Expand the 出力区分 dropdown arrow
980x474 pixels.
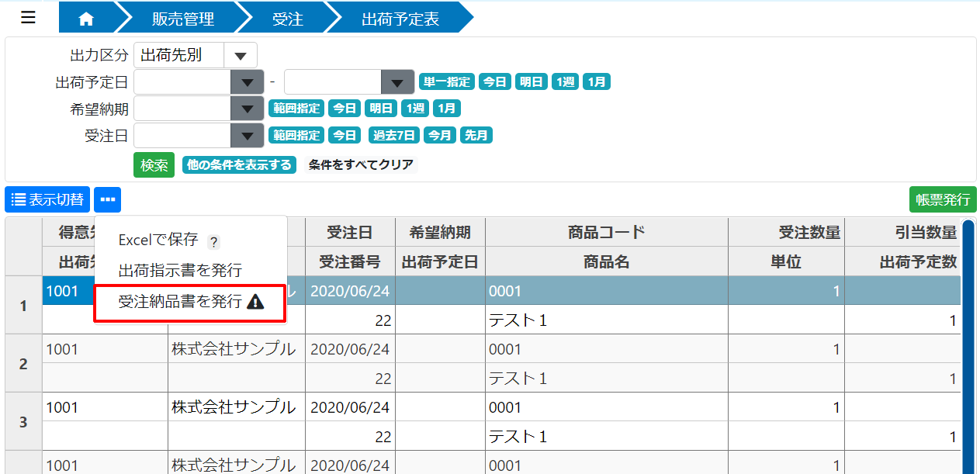pos(241,56)
